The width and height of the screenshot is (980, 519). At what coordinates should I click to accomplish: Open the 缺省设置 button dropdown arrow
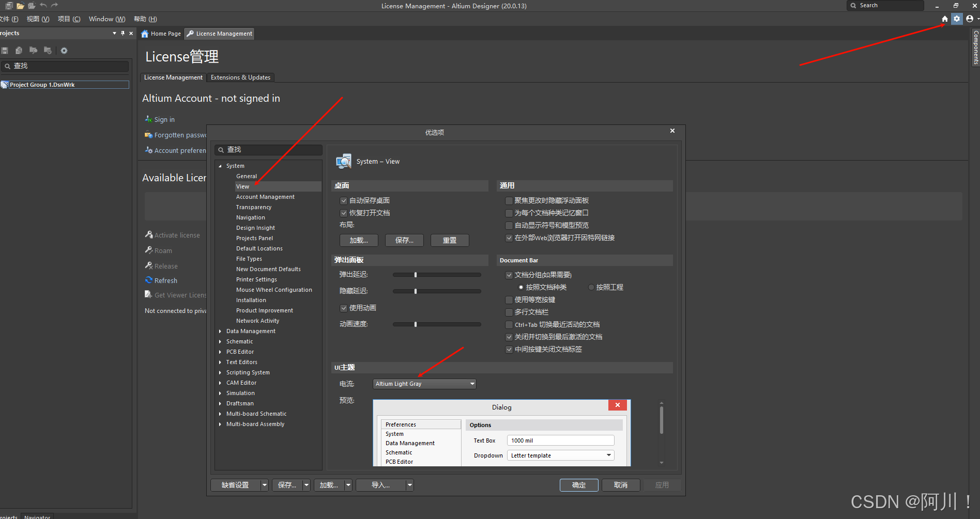click(x=265, y=485)
